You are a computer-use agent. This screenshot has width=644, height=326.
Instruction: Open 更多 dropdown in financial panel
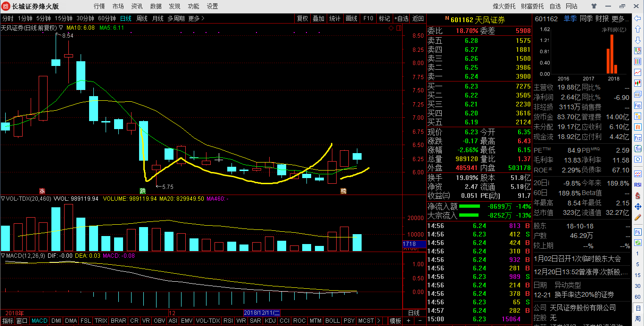point(620,19)
